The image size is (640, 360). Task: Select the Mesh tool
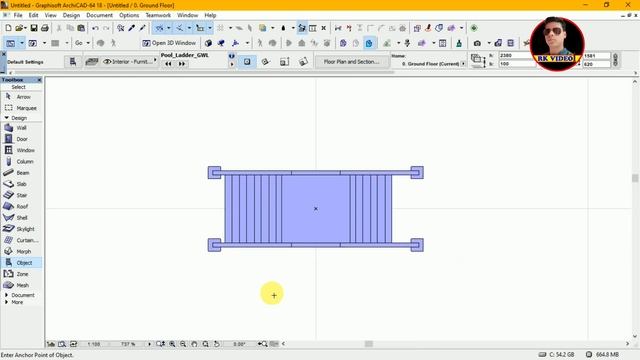coord(21,285)
